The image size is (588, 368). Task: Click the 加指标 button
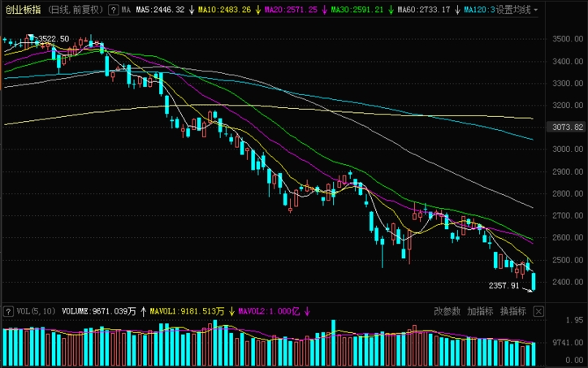[480, 311]
